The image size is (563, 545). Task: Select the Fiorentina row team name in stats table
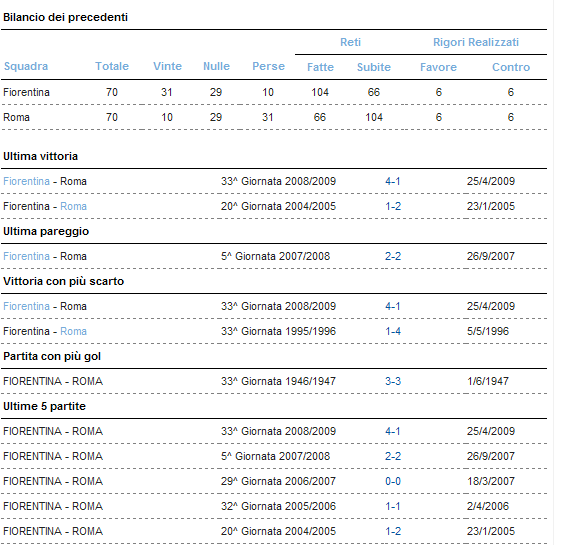pos(26,93)
